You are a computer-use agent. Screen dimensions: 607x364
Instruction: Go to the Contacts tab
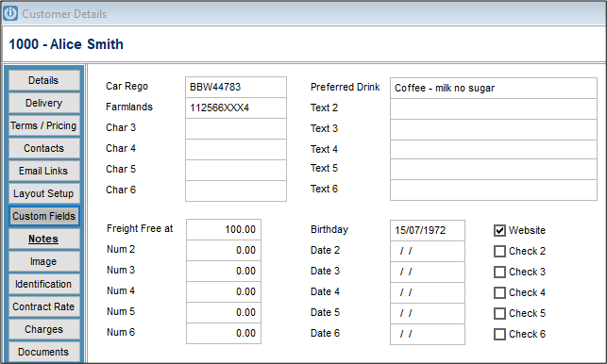tap(43, 148)
